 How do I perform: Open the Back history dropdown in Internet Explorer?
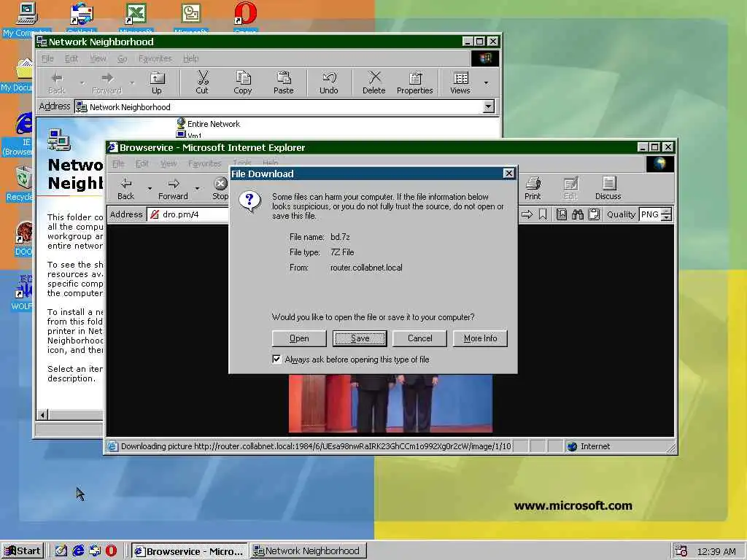(x=150, y=189)
